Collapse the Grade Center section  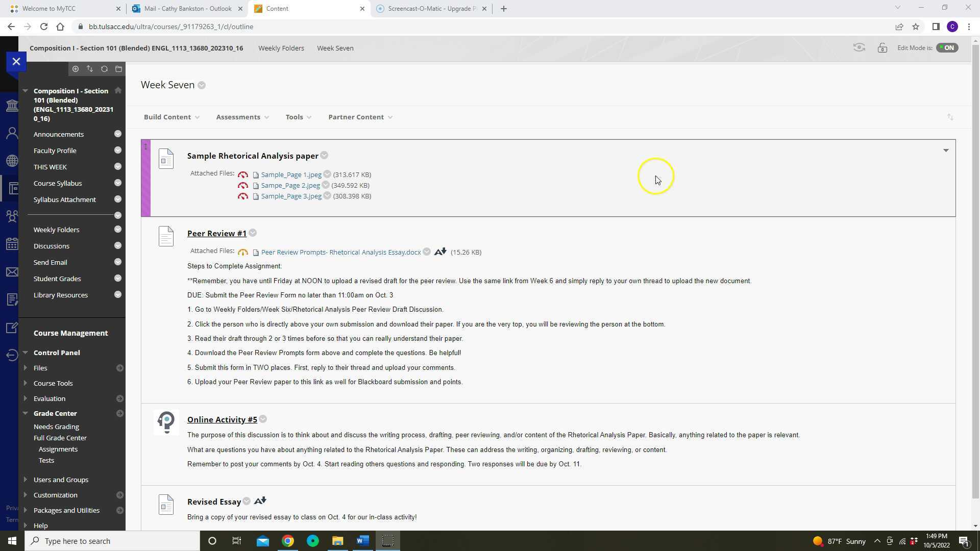26,413
